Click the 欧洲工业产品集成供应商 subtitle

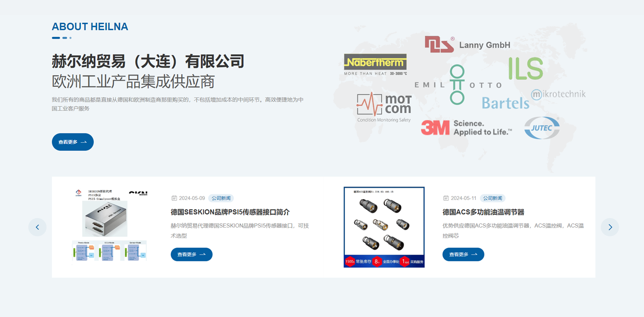click(x=133, y=82)
